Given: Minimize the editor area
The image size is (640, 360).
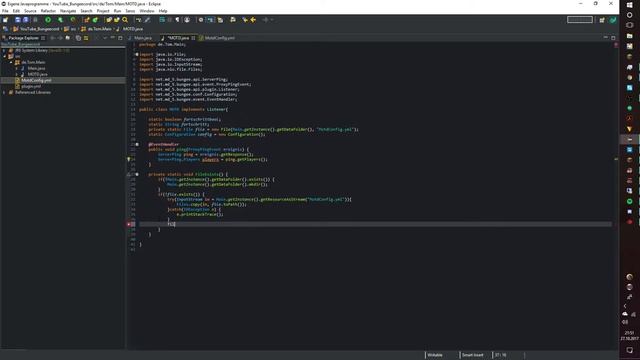Looking at the screenshot, I should point(605,38).
